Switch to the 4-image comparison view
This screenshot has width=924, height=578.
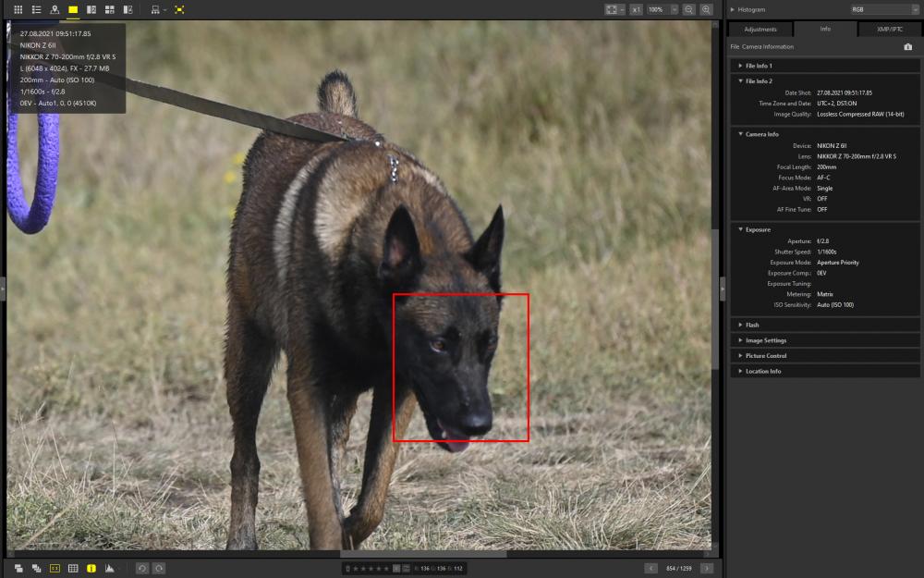(x=110, y=9)
